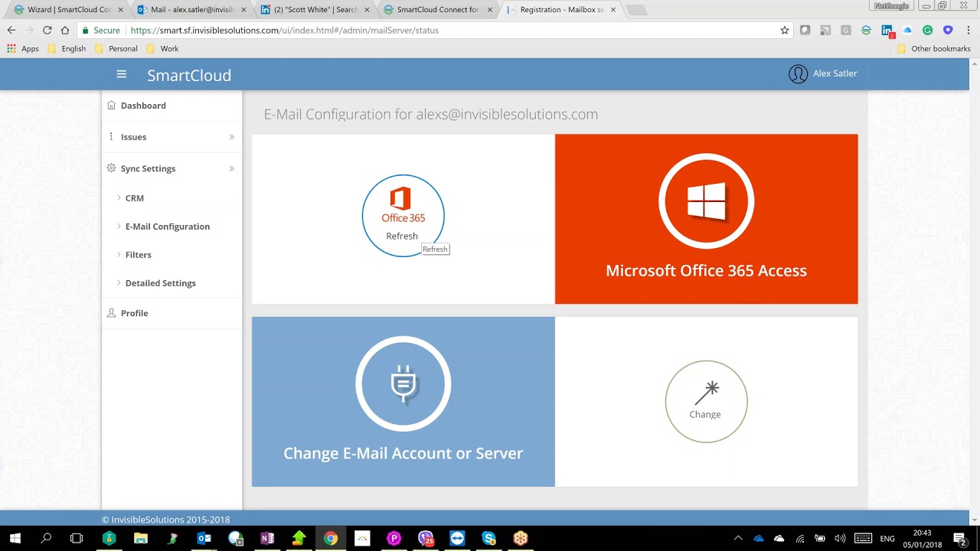
Task: Open Chrome three-dot menu
Action: tap(968, 31)
